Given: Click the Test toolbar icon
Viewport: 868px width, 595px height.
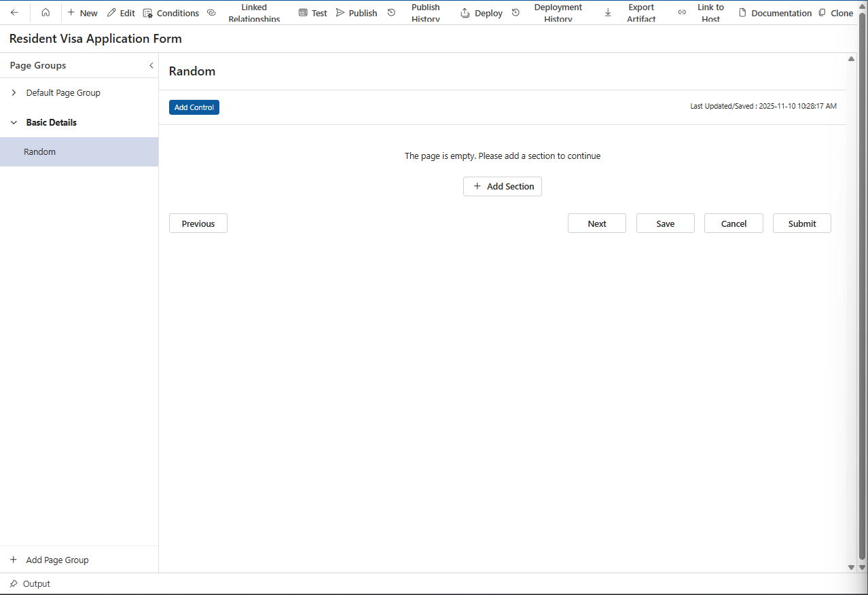Looking at the screenshot, I should (x=312, y=13).
